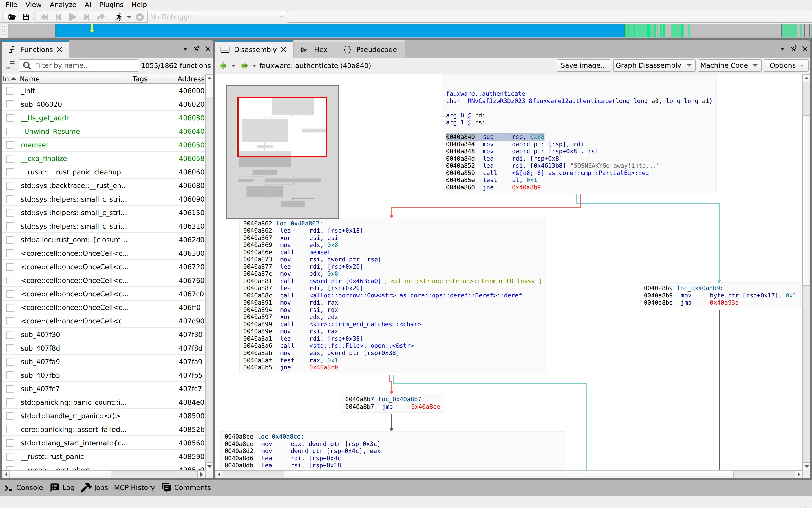812x508 pixels.
Task: Click the step-forward debugger icon
Action: click(87, 17)
